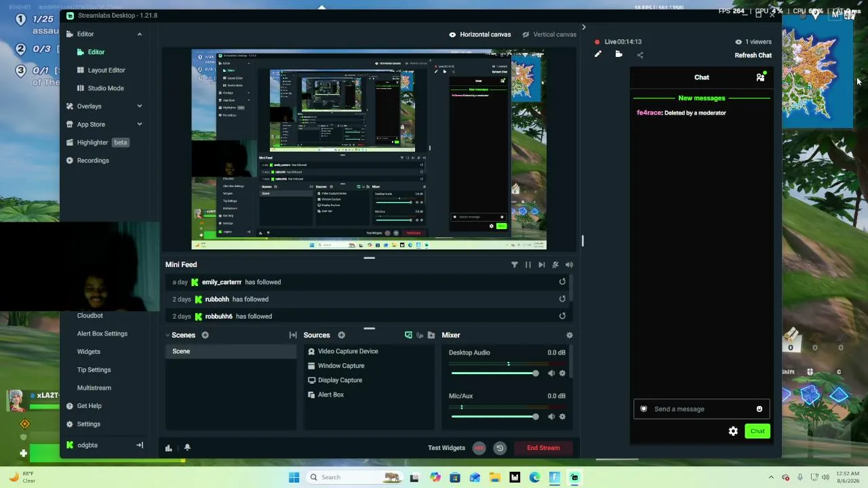Adjust the Mic/Aux volume slider

pyautogui.click(x=495, y=417)
